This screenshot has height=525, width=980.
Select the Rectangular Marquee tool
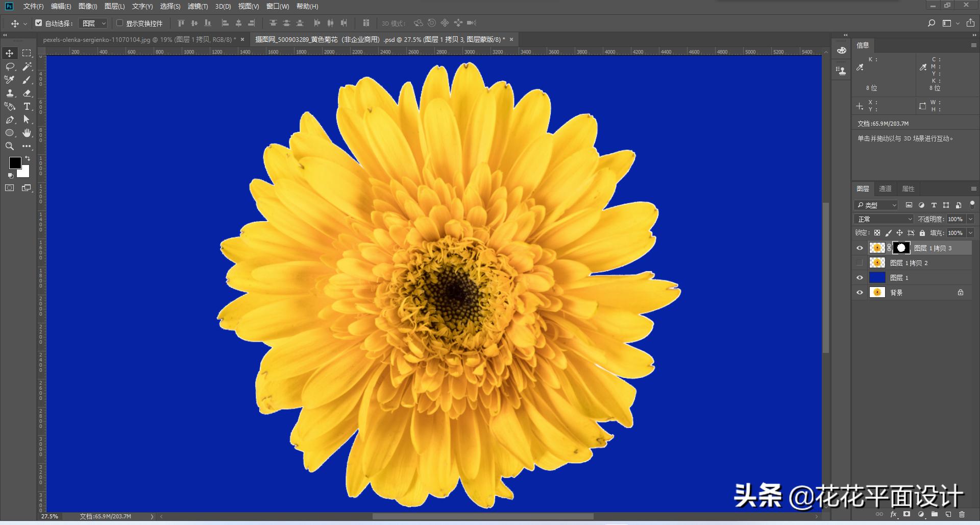click(x=27, y=53)
